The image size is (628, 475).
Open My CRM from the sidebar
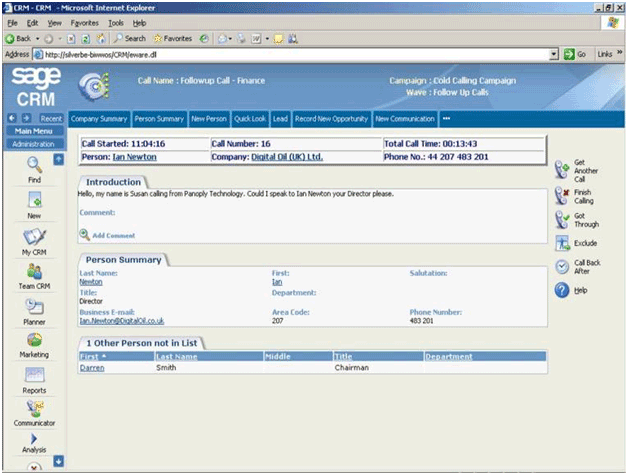pos(34,237)
